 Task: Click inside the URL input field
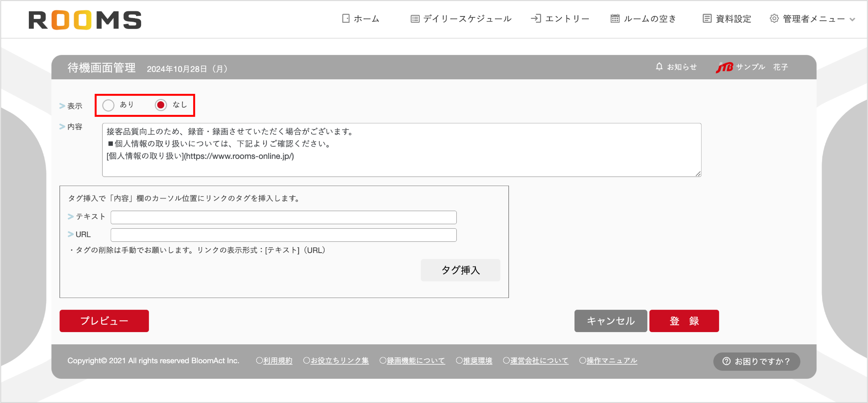click(x=283, y=235)
